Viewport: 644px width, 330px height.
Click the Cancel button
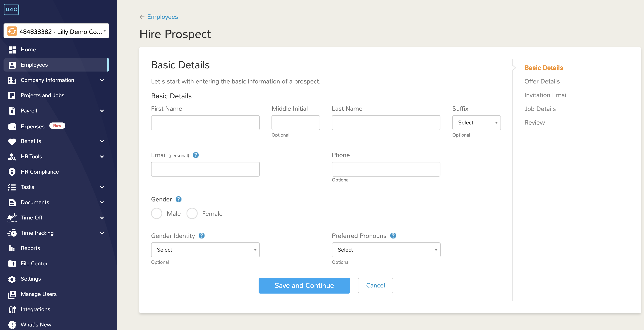pos(375,286)
